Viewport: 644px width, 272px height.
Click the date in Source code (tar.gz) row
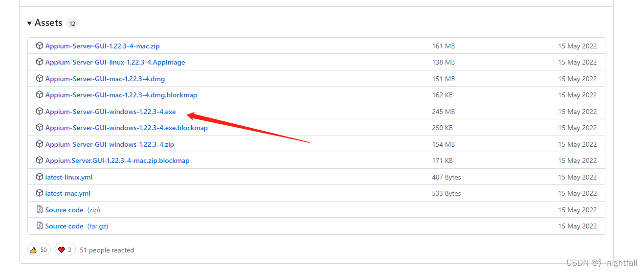pyautogui.click(x=577, y=226)
